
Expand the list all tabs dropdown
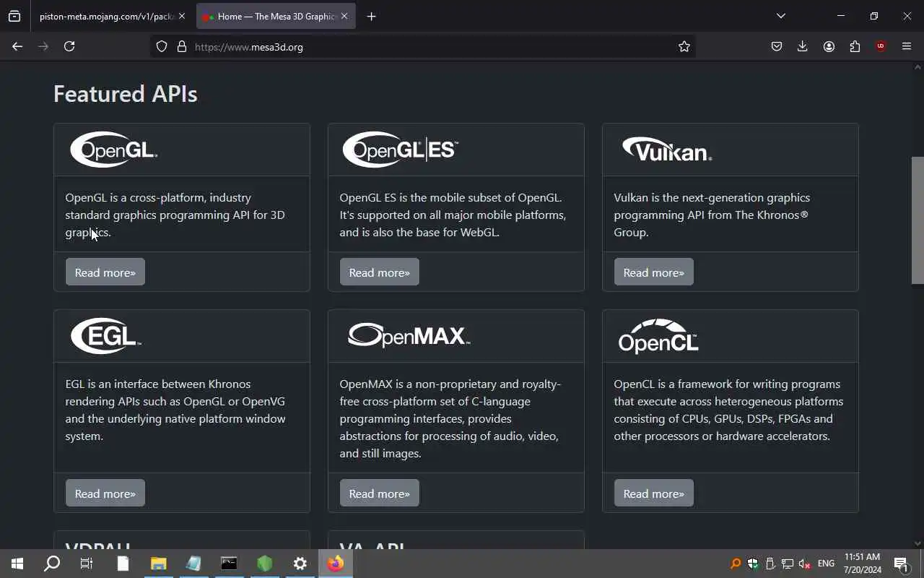click(x=780, y=16)
